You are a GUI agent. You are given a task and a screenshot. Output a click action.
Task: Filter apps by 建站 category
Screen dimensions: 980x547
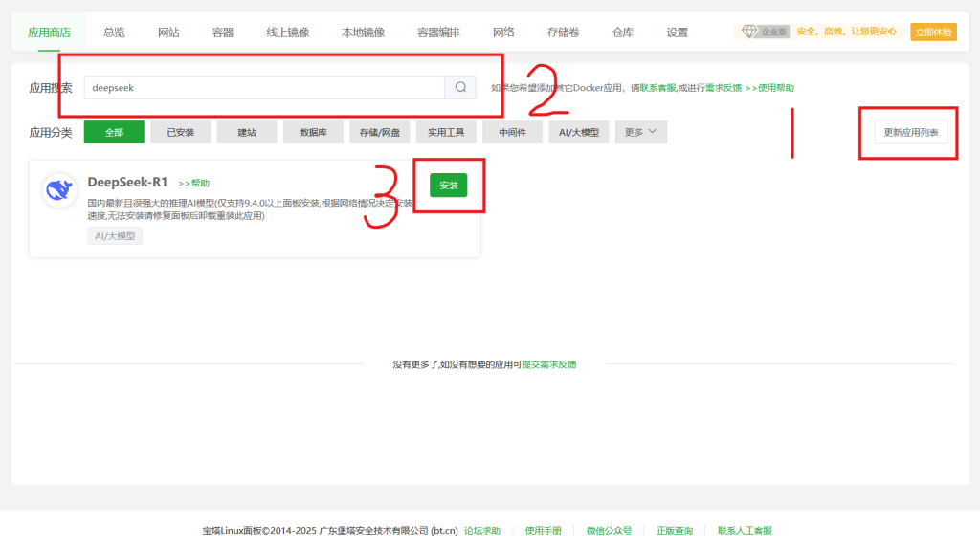[x=247, y=132]
